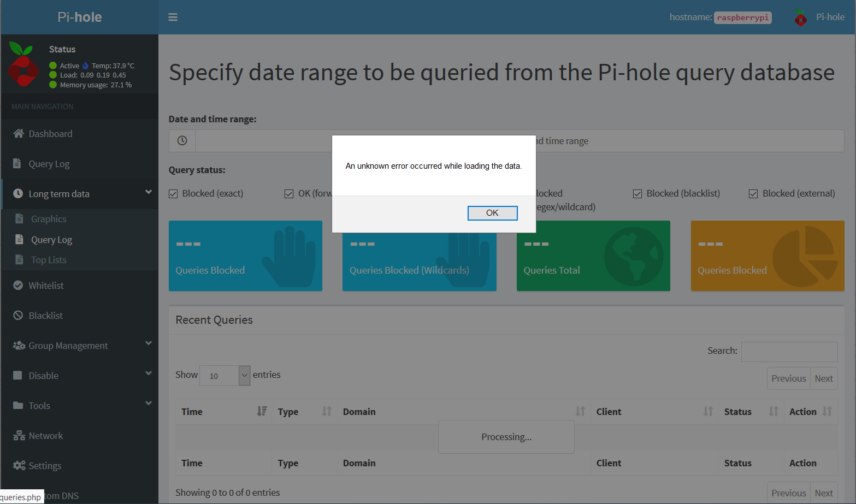Open Top Lists from the sidebar
856x504 pixels.
point(49,259)
